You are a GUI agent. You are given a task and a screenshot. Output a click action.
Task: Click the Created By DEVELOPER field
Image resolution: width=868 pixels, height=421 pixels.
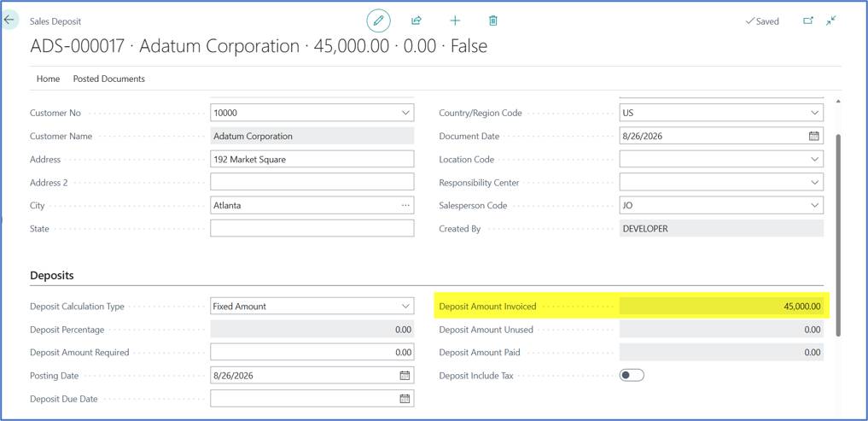pyautogui.click(x=721, y=228)
